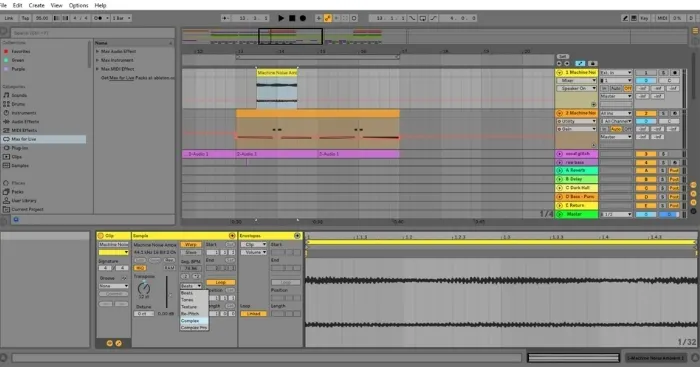Select the Machine Noise clip in track 1
Screen dimensions: 700x367
click(x=277, y=72)
